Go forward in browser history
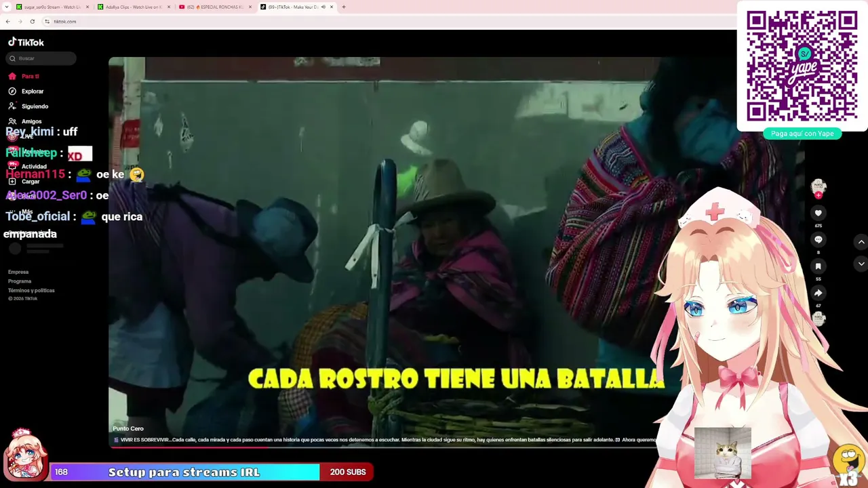 (x=20, y=22)
